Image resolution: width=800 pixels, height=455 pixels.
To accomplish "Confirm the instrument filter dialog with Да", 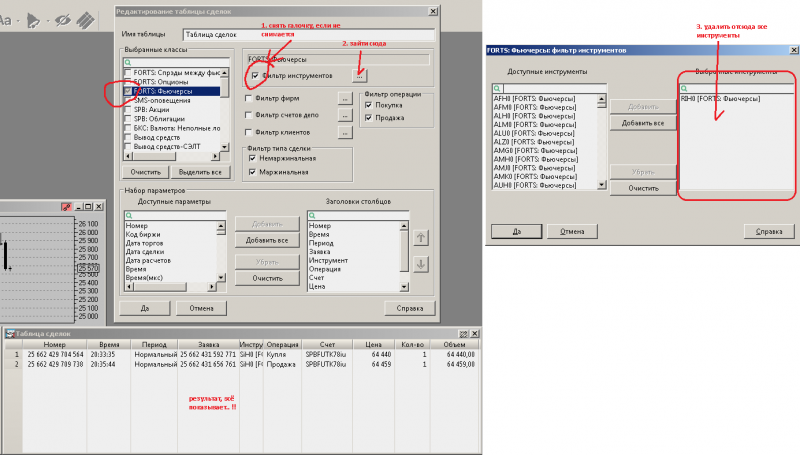I will pyautogui.click(x=516, y=231).
